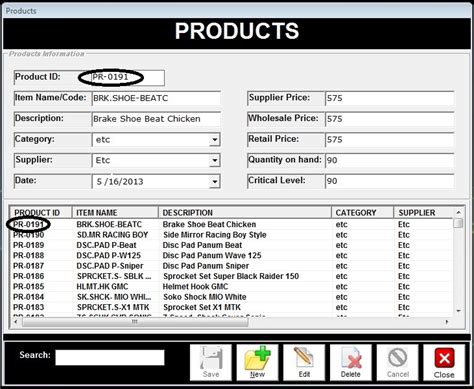Click the vertical scrollbar thumb

pos(459,223)
